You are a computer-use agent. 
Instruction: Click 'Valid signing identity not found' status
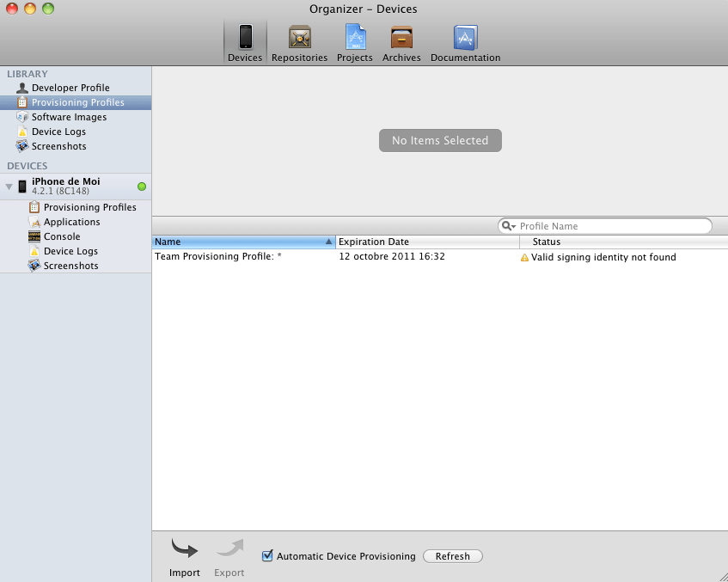click(603, 257)
